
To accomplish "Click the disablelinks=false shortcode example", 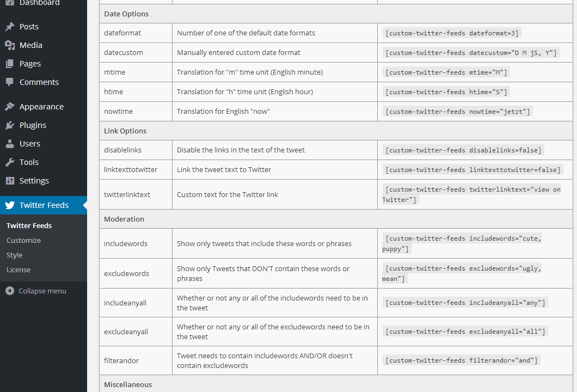I will (463, 150).
